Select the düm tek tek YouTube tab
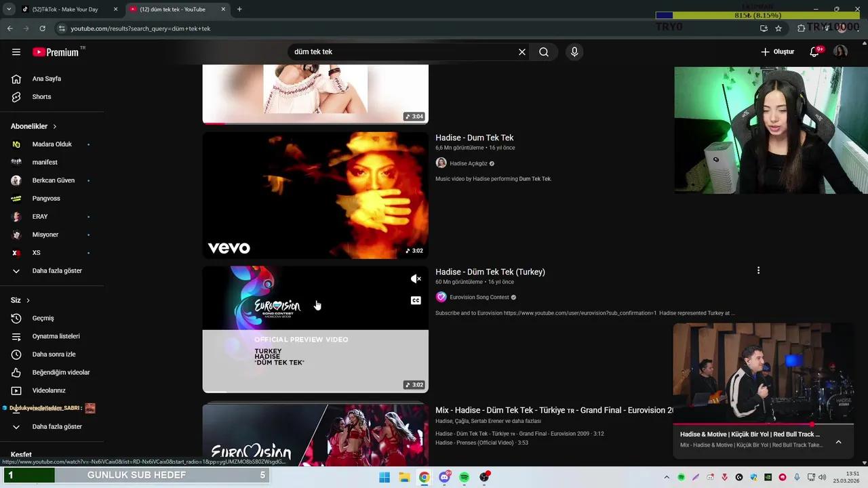 178,9
